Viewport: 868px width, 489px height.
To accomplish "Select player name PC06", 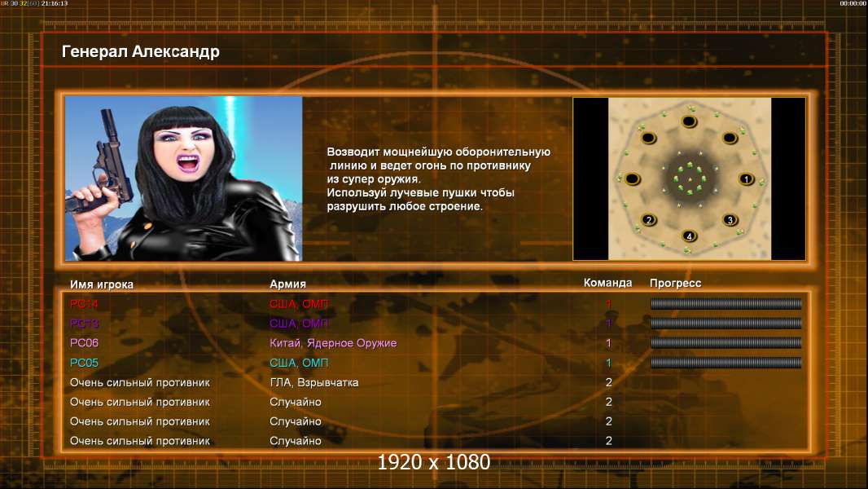I will coord(84,343).
